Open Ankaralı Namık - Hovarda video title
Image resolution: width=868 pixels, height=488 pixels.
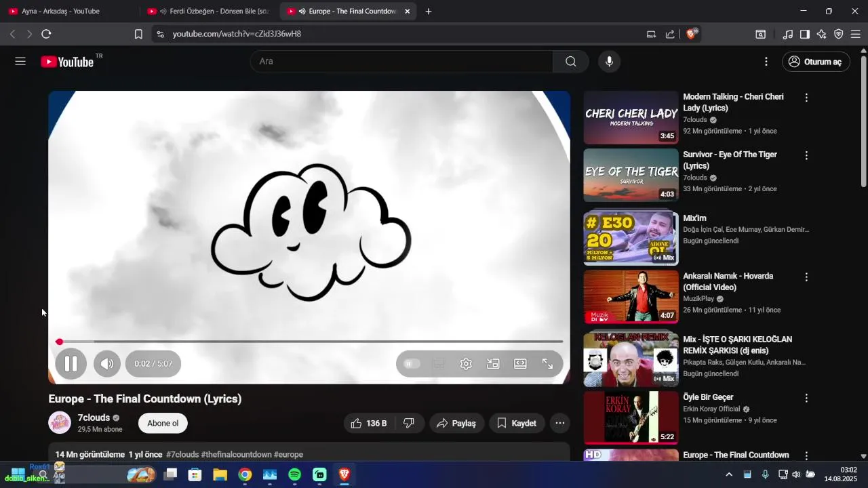pyautogui.click(x=728, y=282)
